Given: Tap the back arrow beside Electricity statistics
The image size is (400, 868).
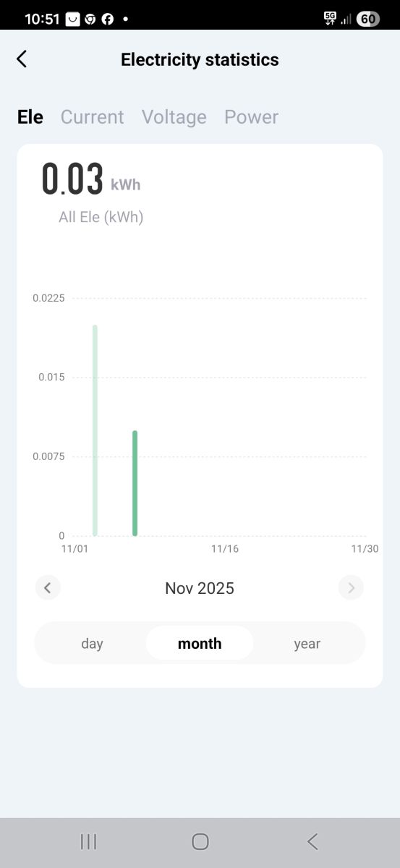Looking at the screenshot, I should click(x=22, y=59).
